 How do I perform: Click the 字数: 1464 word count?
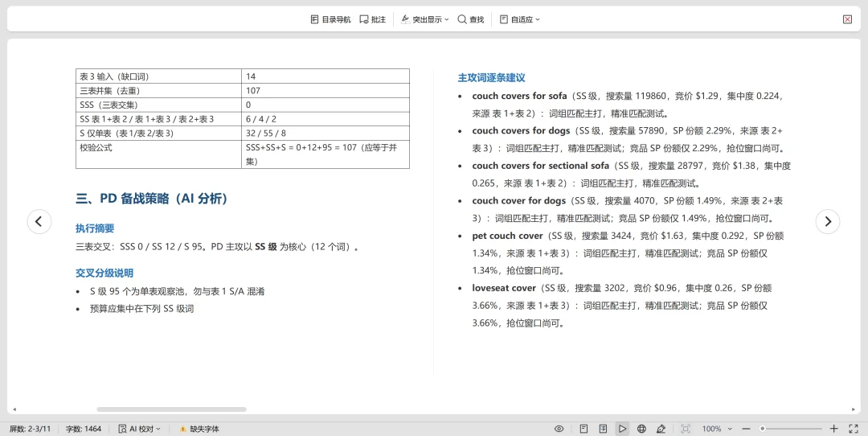point(84,429)
